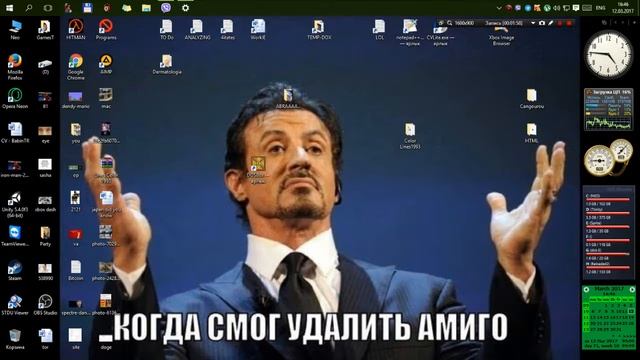Launch Google Chrome desktop shortcut
This screenshot has width=640, height=360.
pos(76,67)
